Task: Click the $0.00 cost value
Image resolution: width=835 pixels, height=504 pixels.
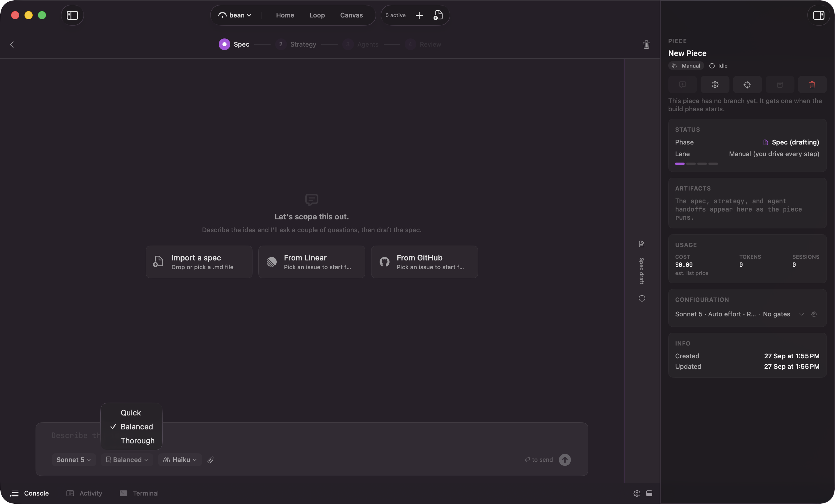Action: click(x=683, y=265)
